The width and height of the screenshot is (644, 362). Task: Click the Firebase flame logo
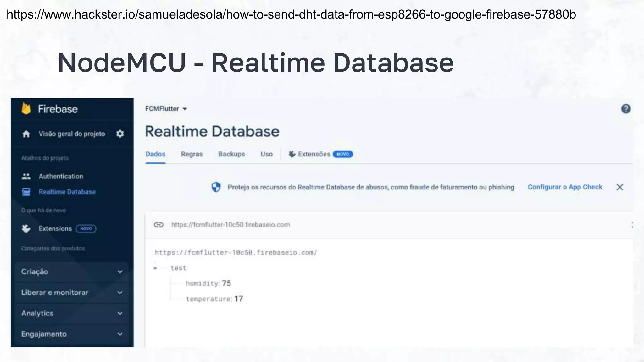click(x=26, y=109)
